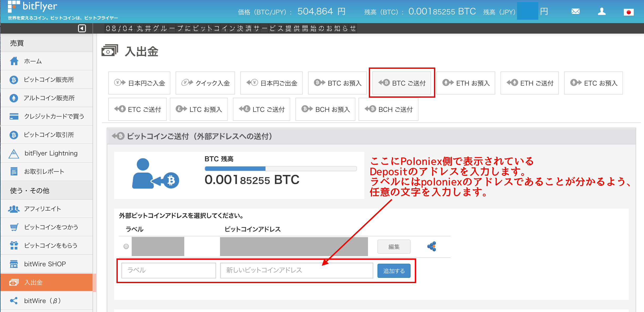Select 入出金 in the sidebar
Viewport: 644px width, 312px height.
click(x=47, y=282)
